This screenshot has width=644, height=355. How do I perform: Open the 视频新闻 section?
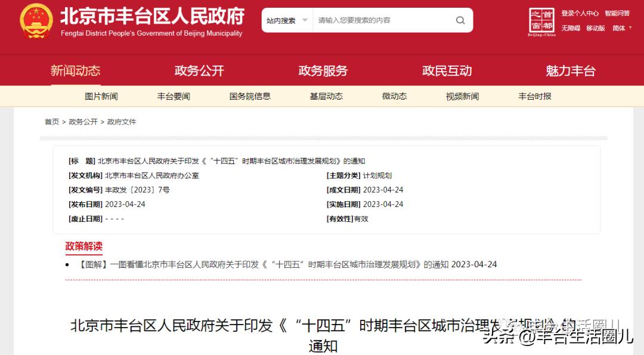[x=461, y=95]
